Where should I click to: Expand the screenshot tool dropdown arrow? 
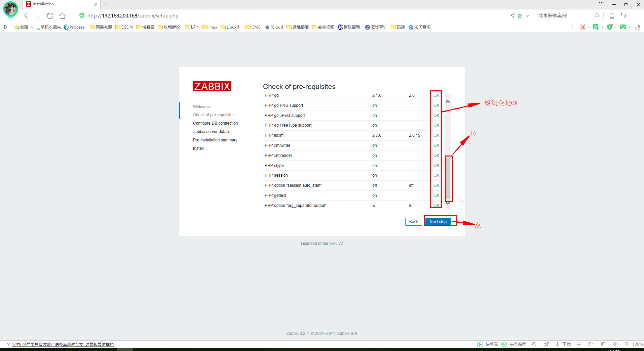589,27
